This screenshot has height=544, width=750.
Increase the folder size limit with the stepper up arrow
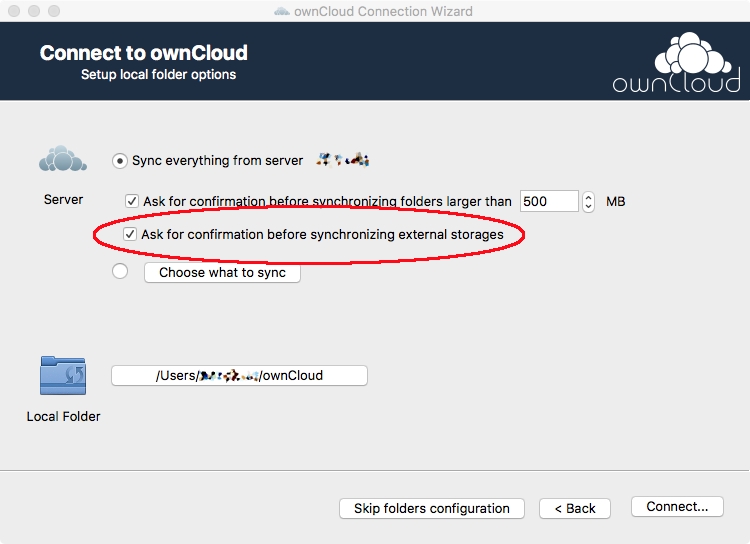(588, 197)
